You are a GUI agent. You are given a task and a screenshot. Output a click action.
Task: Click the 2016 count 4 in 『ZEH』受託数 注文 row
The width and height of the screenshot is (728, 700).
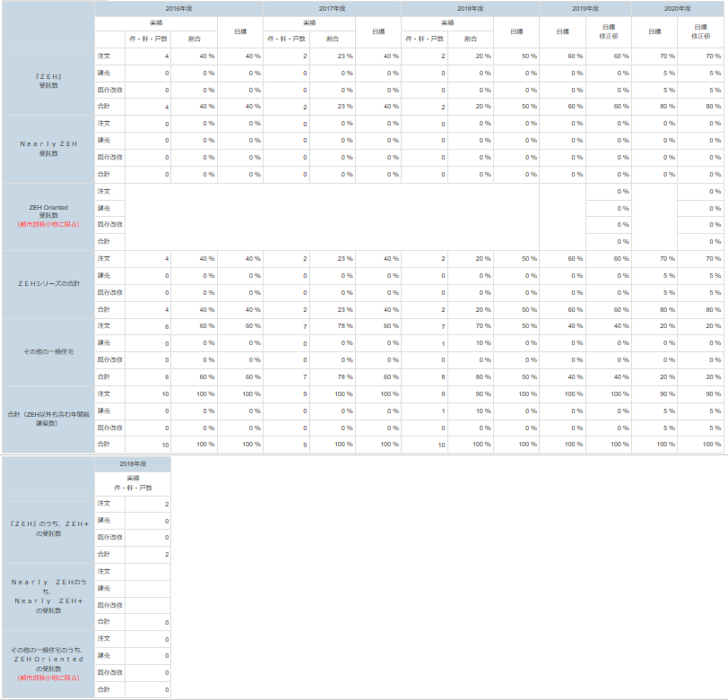coord(148,56)
